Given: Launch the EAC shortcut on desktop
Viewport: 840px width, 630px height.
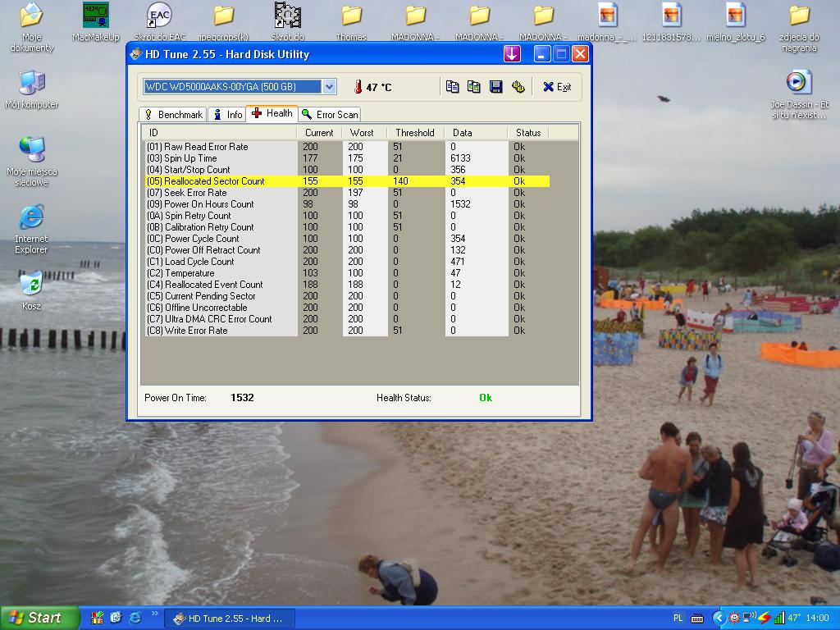Looking at the screenshot, I should 160,21.
